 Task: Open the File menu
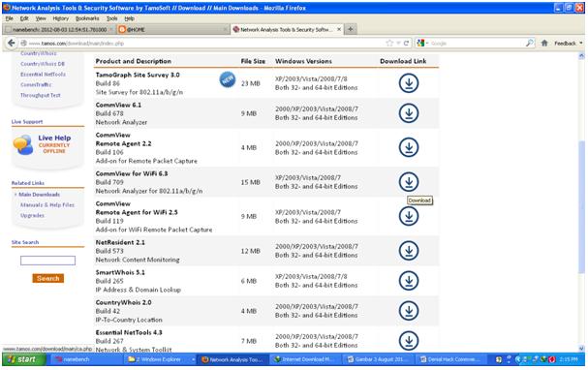click(10, 18)
